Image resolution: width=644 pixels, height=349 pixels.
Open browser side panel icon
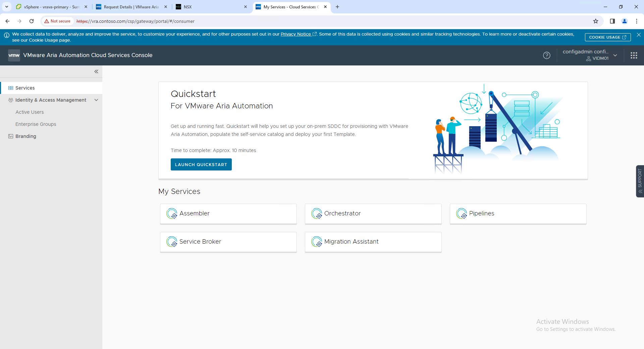(x=612, y=21)
